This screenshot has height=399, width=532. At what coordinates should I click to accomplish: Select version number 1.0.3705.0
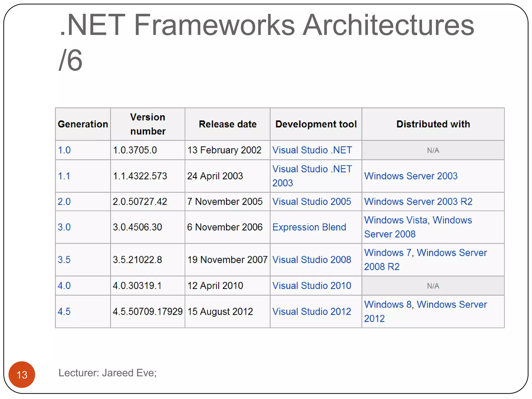[x=135, y=150]
